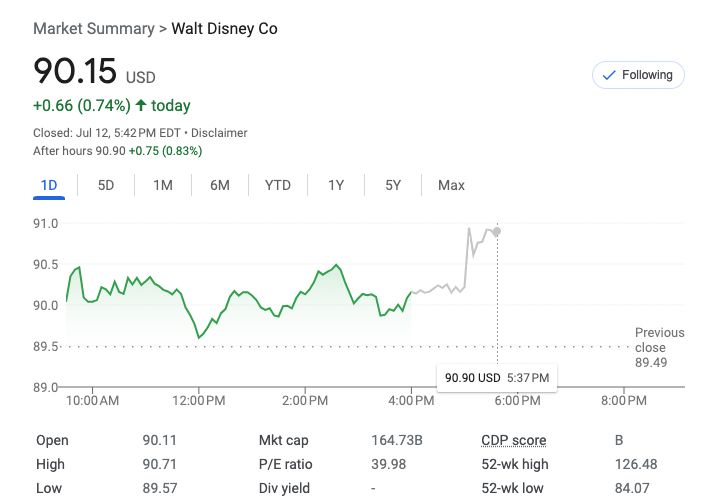Show the YTD chart view
The height and width of the screenshot is (501, 709).
pos(278,185)
